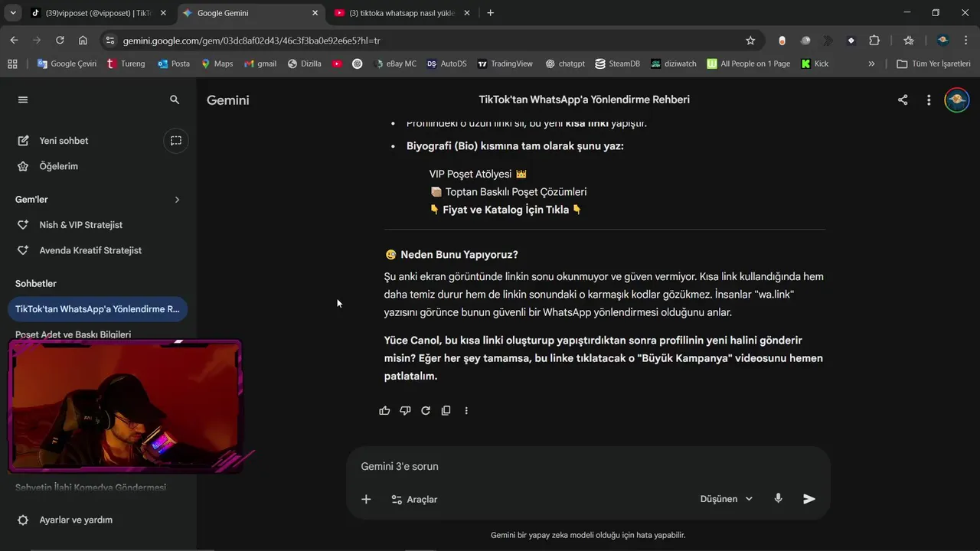Open the YouTube bookmark icon

click(337, 64)
